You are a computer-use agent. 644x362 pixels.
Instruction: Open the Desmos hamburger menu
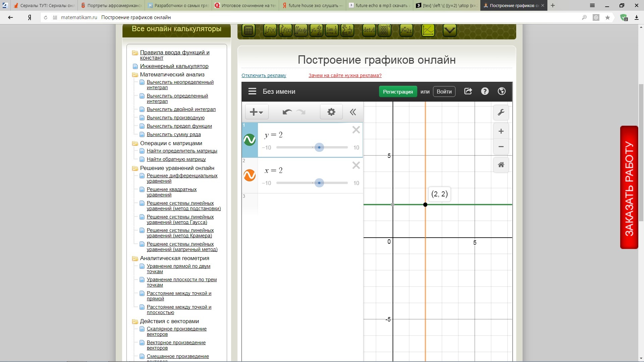point(252,92)
